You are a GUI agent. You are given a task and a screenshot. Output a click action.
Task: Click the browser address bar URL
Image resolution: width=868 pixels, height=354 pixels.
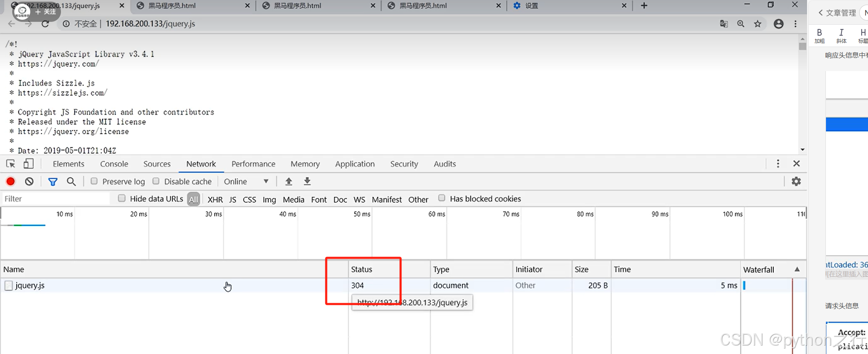coord(150,24)
